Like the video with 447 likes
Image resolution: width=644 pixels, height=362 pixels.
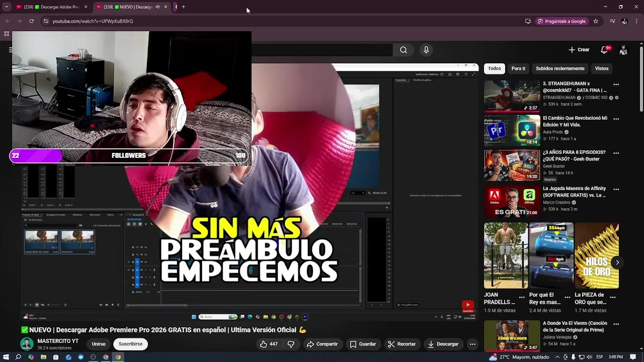(269, 344)
